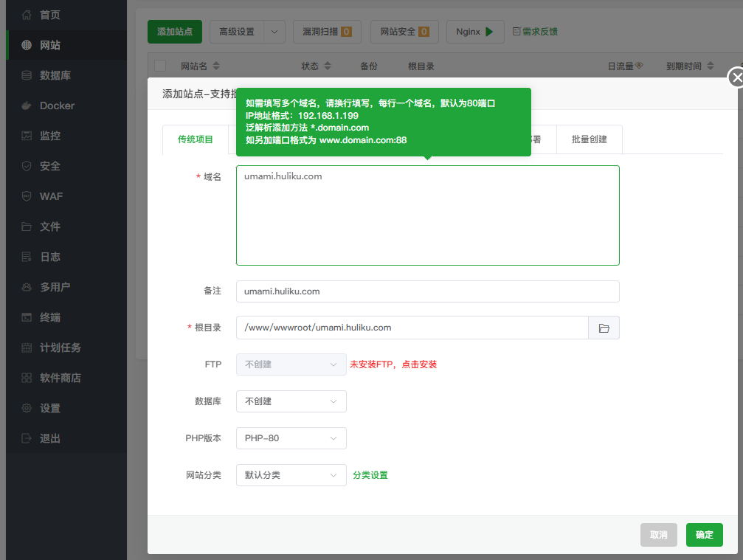Select the 传统项目 tab
743x560 pixels.
(x=196, y=139)
